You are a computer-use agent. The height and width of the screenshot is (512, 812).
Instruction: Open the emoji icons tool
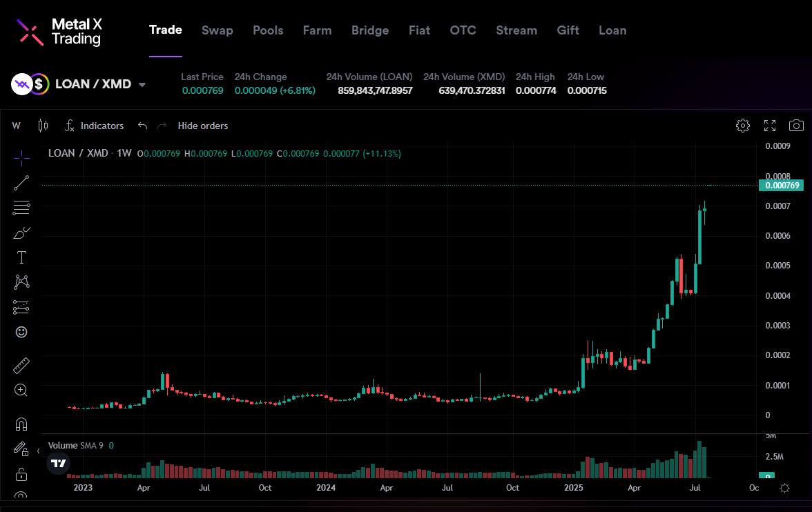[21, 332]
